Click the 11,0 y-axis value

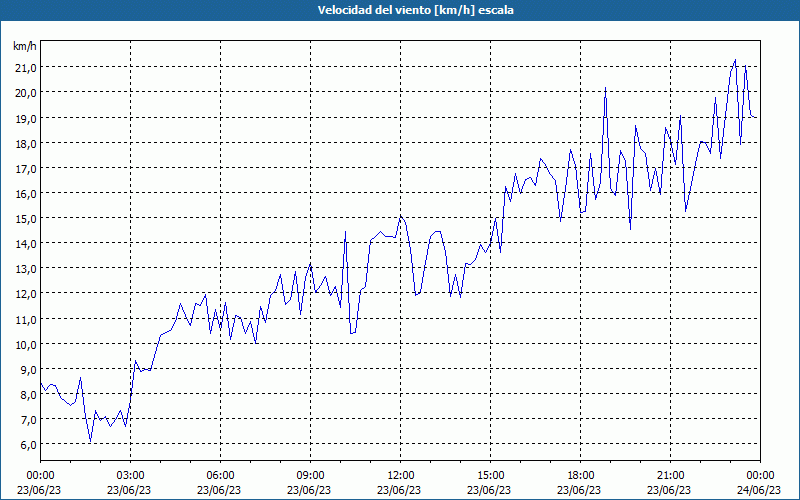tap(25, 319)
